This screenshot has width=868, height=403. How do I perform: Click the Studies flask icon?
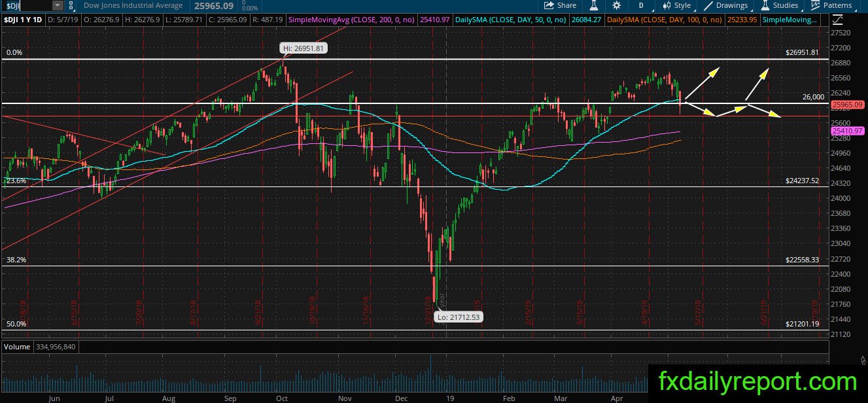(x=765, y=5)
